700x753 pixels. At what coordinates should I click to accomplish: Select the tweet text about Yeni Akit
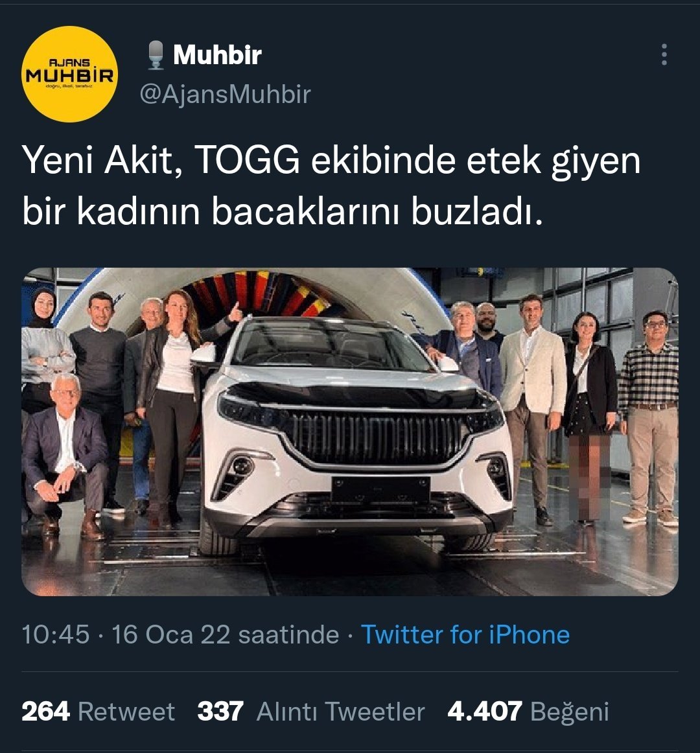331,185
